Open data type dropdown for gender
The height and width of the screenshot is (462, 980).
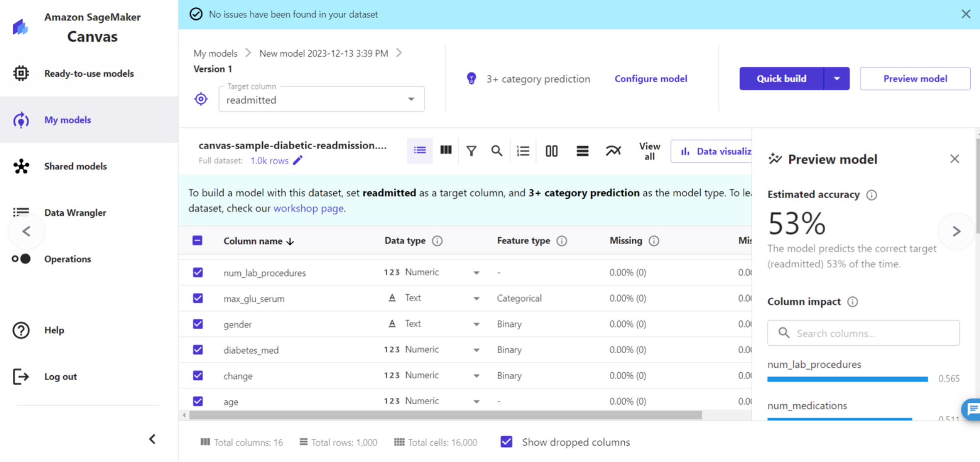point(476,324)
